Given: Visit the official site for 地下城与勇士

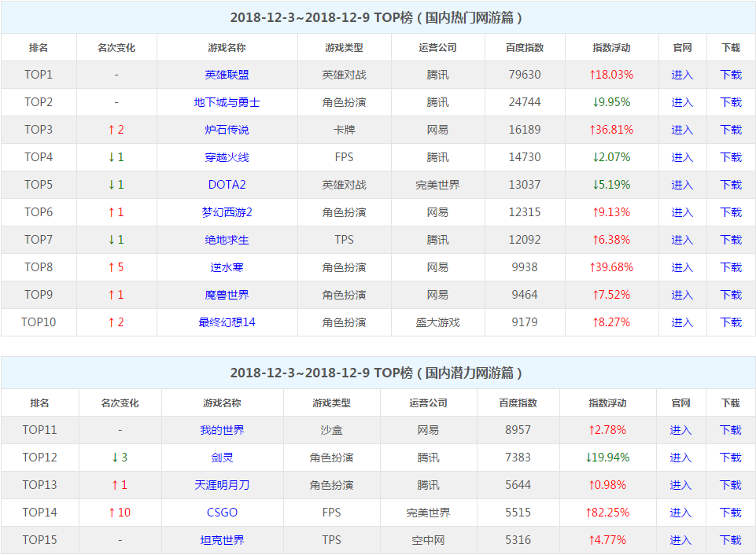Looking at the screenshot, I should [x=682, y=102].
